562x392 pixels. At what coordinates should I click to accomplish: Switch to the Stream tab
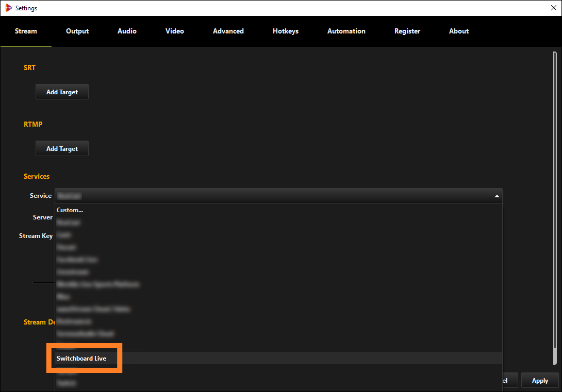[26, 31]
